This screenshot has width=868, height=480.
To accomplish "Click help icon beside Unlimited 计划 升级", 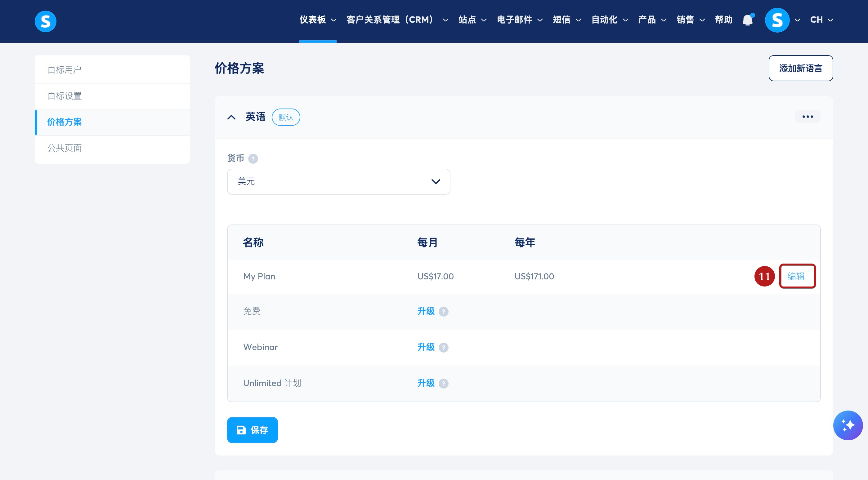I will point(443,383).
